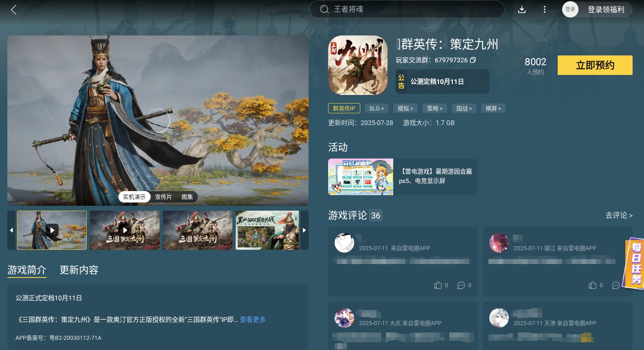Screen dimensions: 644x350
Task: Switch to the 实机演示 media tab
Action: point(134,197)
